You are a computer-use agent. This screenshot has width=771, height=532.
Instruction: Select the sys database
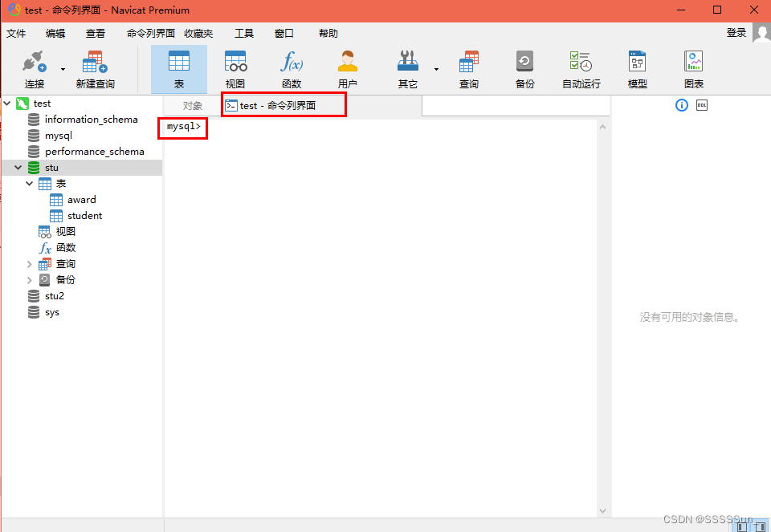coord(52,312)
